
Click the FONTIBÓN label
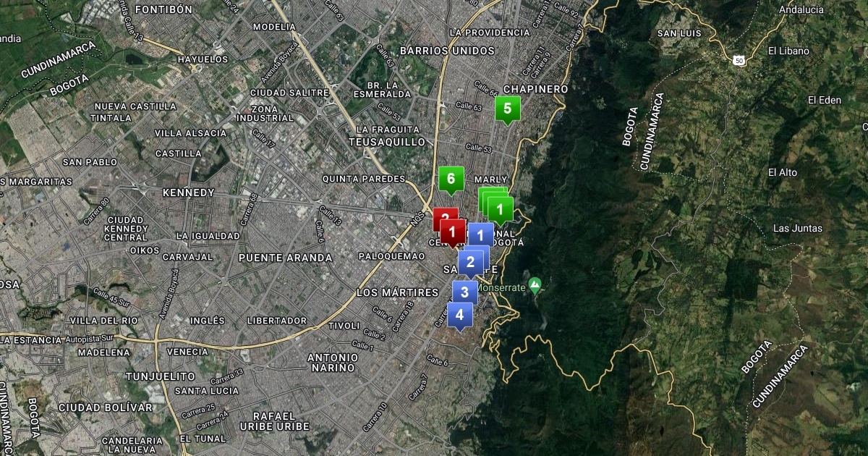pos(163,9)
